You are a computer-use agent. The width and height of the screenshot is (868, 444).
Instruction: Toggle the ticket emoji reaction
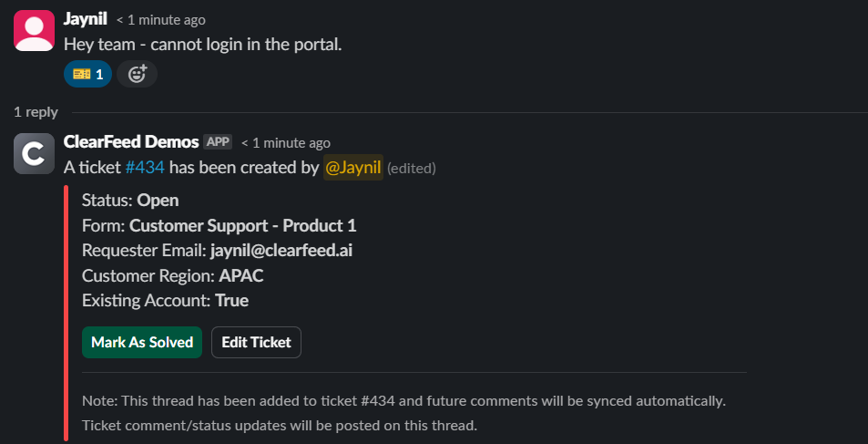(x=87, y=74)
